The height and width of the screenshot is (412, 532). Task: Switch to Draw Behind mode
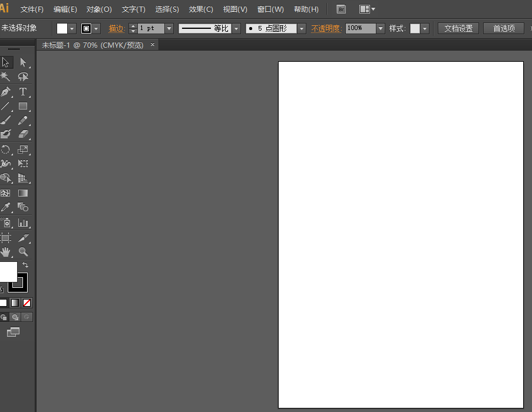[15, 317]
